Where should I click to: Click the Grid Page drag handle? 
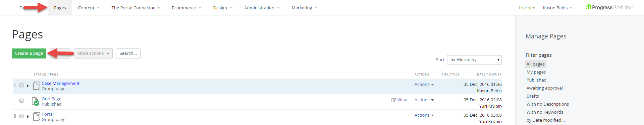[15, 101]
